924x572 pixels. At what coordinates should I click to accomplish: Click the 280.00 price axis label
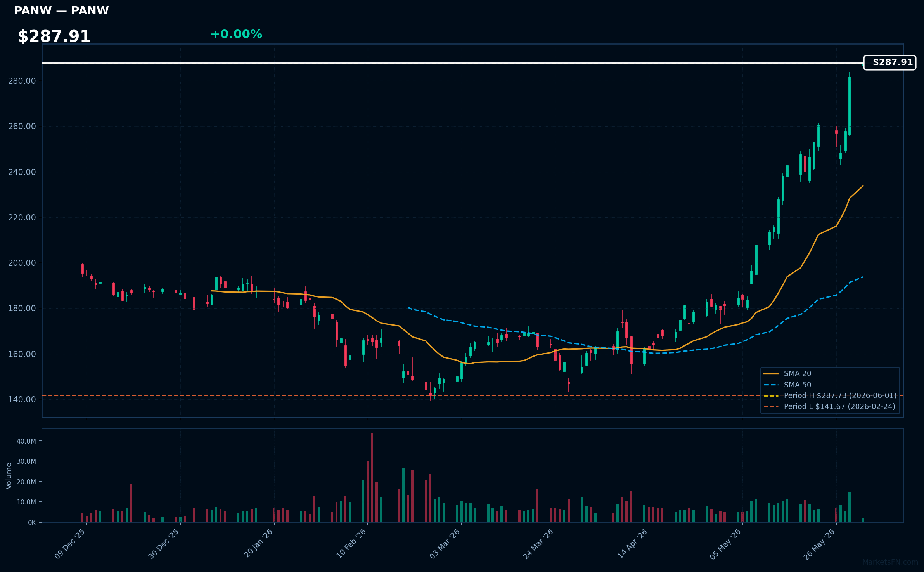[x=22, y=81]
